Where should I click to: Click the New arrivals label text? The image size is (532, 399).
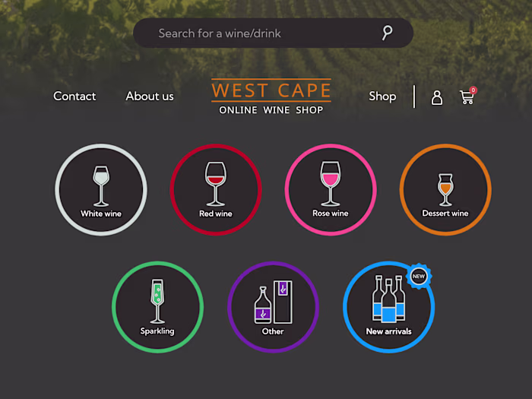pos(388,331)
